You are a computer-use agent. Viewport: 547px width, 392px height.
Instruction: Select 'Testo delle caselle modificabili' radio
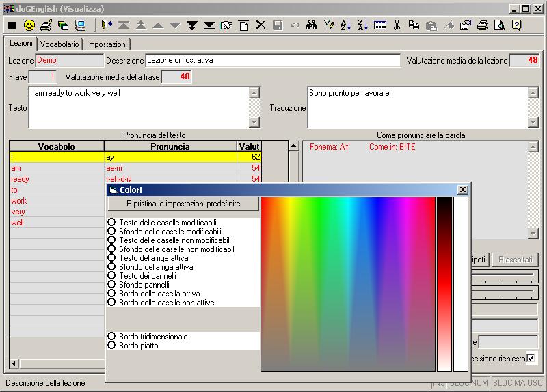coord(111,222)
